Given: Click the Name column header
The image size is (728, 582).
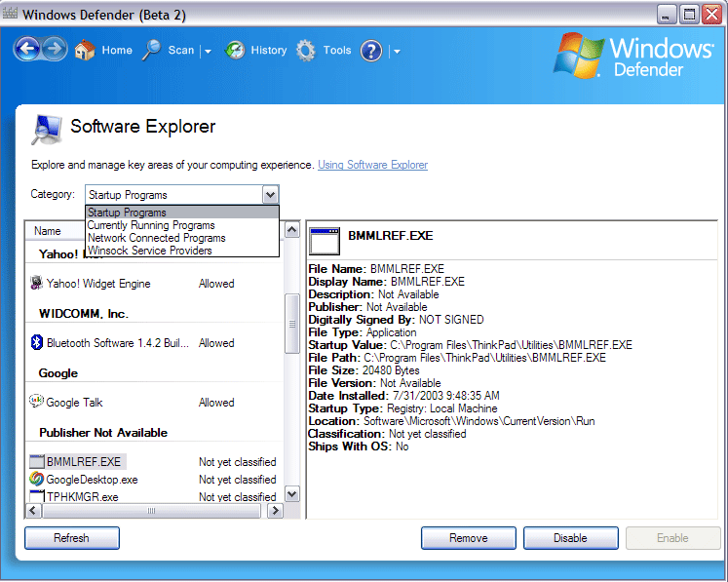Looking at the screenshot, I should click(x=48, y=231).
